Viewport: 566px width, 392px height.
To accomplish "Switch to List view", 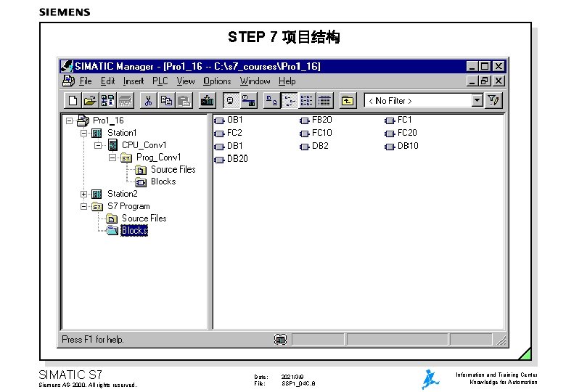I will [306, 100].
